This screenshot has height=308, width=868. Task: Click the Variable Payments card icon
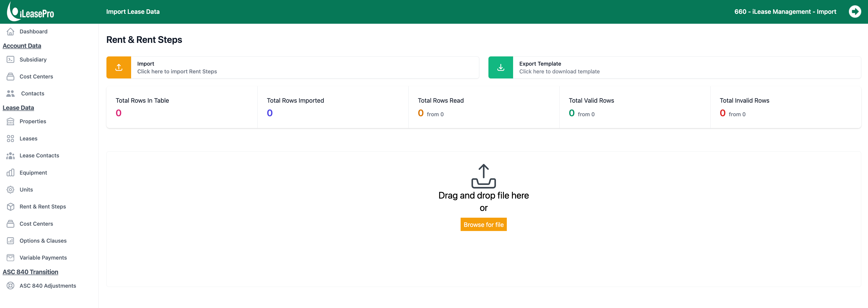click(10, 258)
